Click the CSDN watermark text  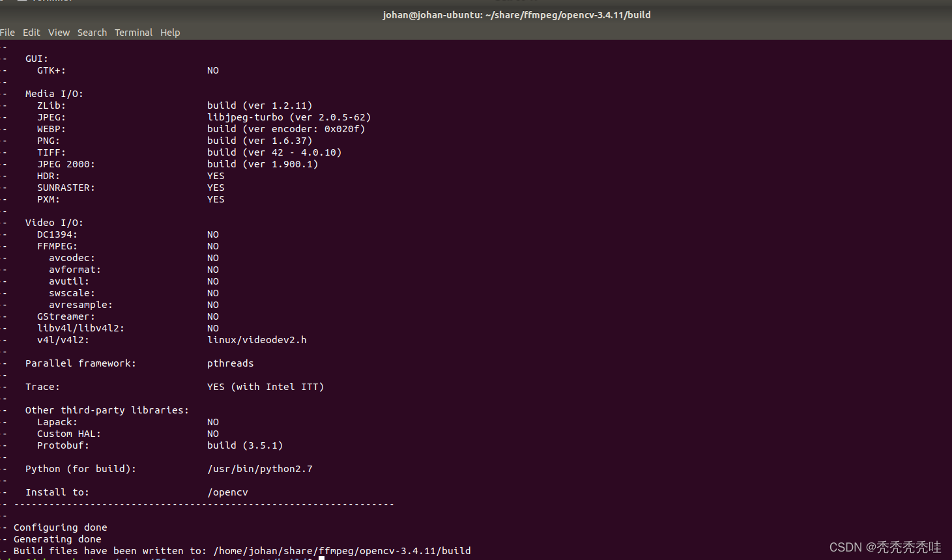pyautogui.click(x=883, y=547)
